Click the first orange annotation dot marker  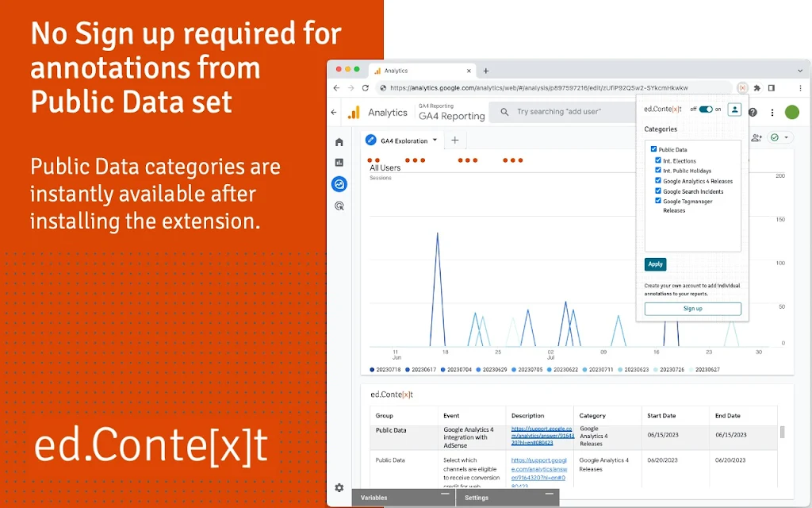370,160
